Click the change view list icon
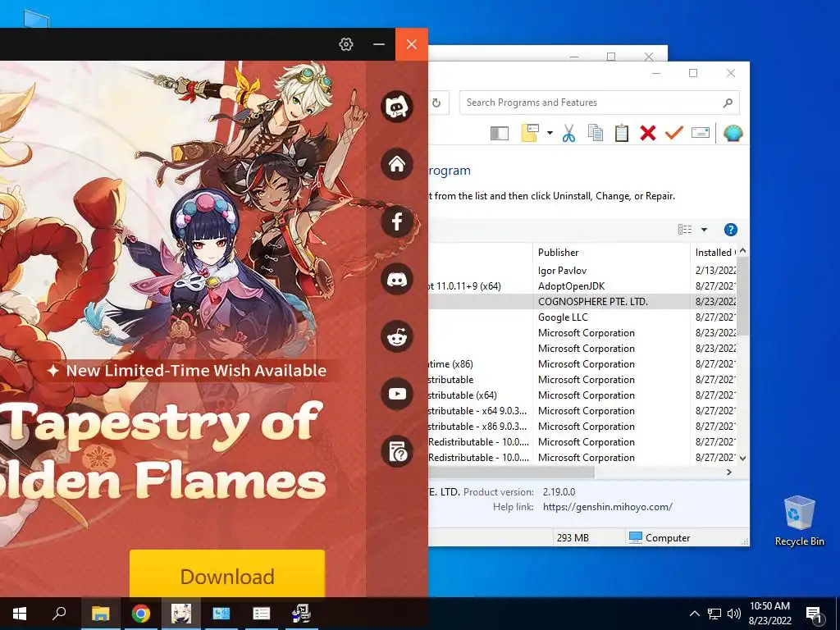The height and width of the screenshot is (630, 840). (x=685, y=230)
